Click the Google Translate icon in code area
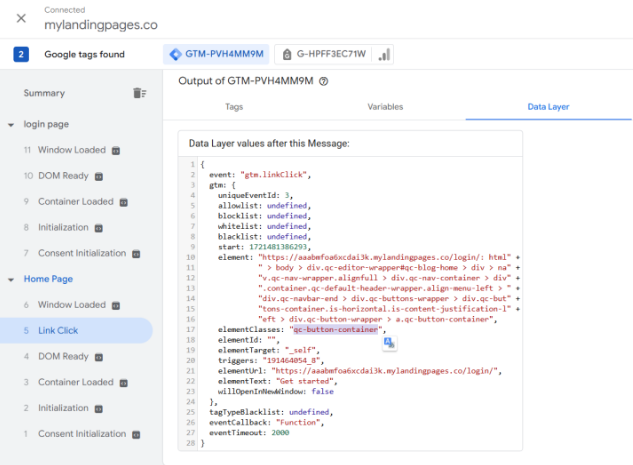The height and width of the screenshot is (465, 633). 389,343
